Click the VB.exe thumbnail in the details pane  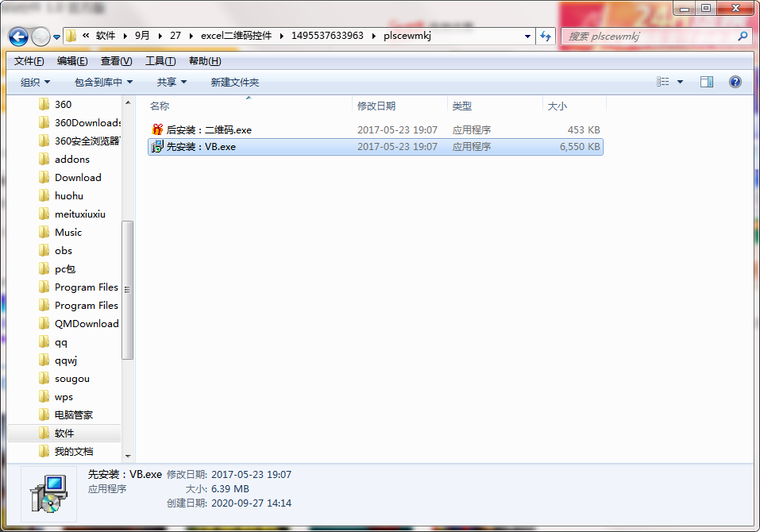click(49, 492)
